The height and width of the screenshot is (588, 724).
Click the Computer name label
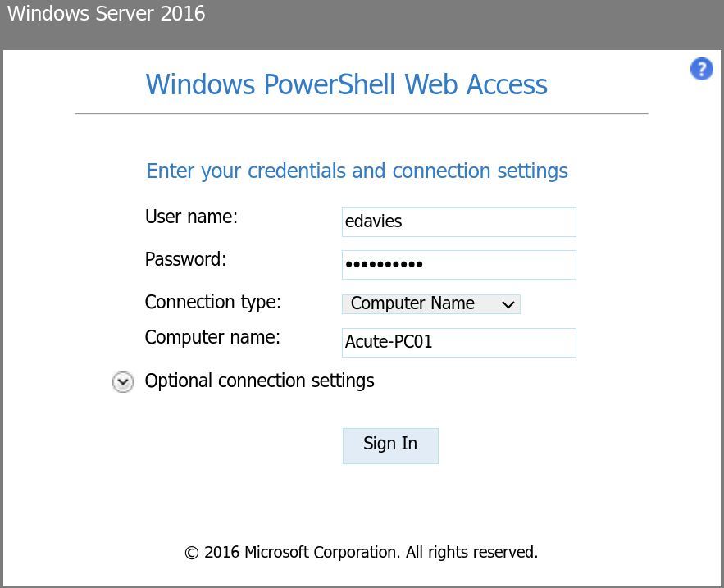pos(212,337)
